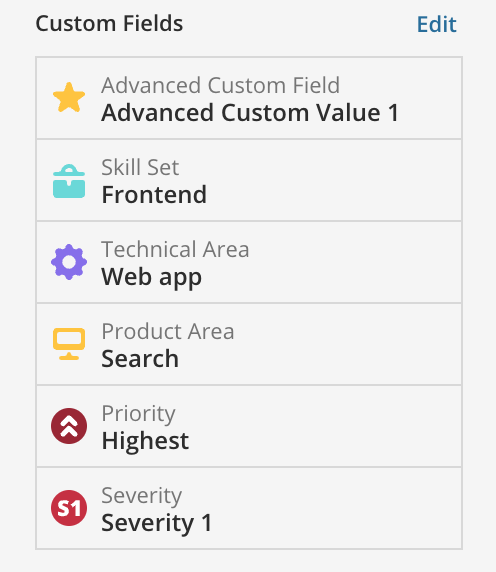
Task: Click the yellow star Advanced Custom Field icon
Action: coord(69,97)
